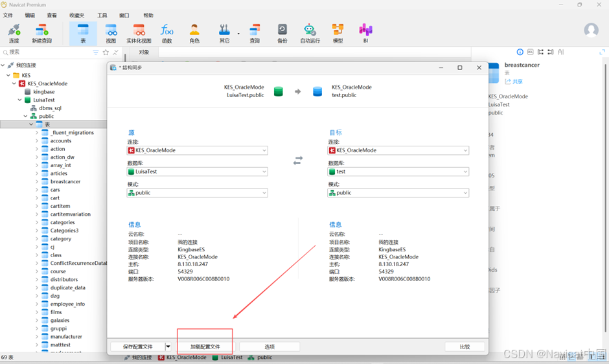This screenshot has height=364, width=609.
Task: Click the Function (函数) f(x) icon
Action: [167, 34]
